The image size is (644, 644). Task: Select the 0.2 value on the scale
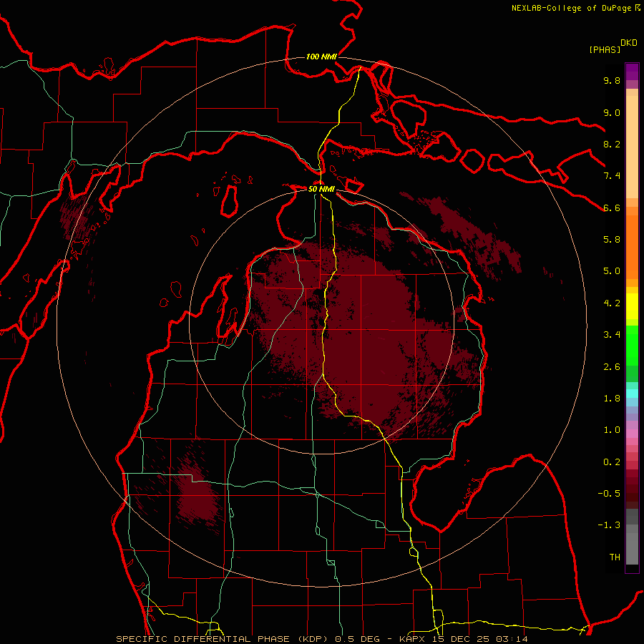pos(612,462)
